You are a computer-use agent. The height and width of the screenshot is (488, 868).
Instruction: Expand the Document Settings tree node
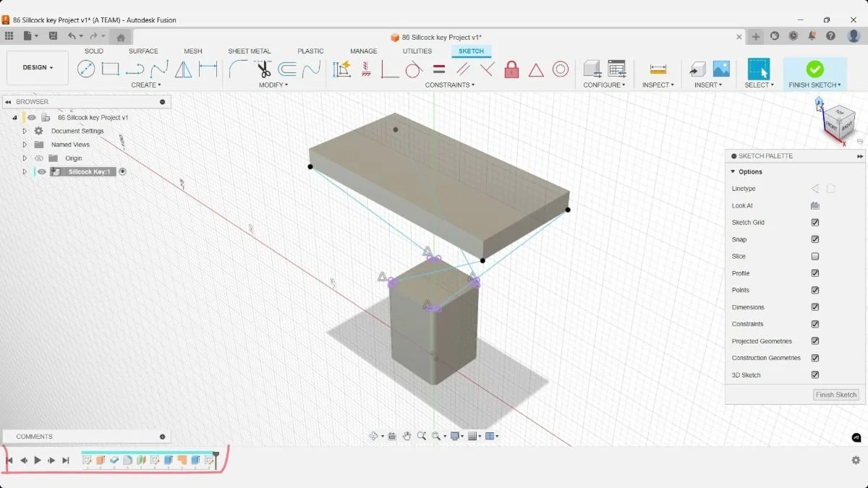pyautogui.click(x=25, y=132)
